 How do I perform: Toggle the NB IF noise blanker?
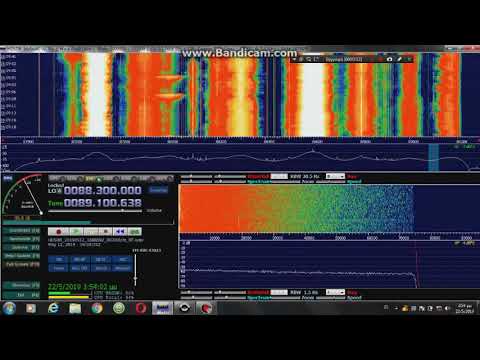[101, 260]
